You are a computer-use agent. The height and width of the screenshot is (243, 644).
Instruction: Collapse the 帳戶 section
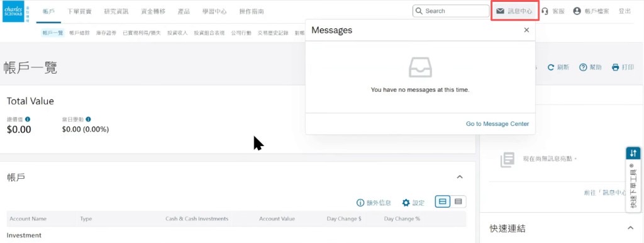[460, 177]
